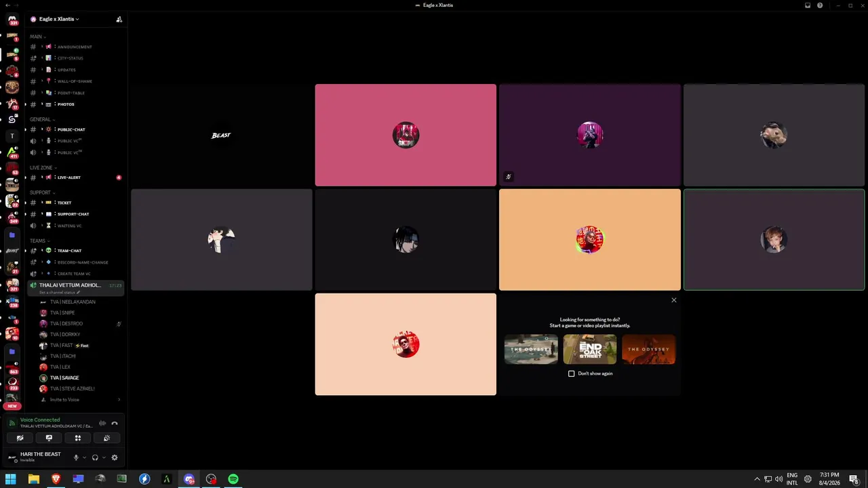
Task: Turn on camera in voice panel
Action: click(20, 438)
